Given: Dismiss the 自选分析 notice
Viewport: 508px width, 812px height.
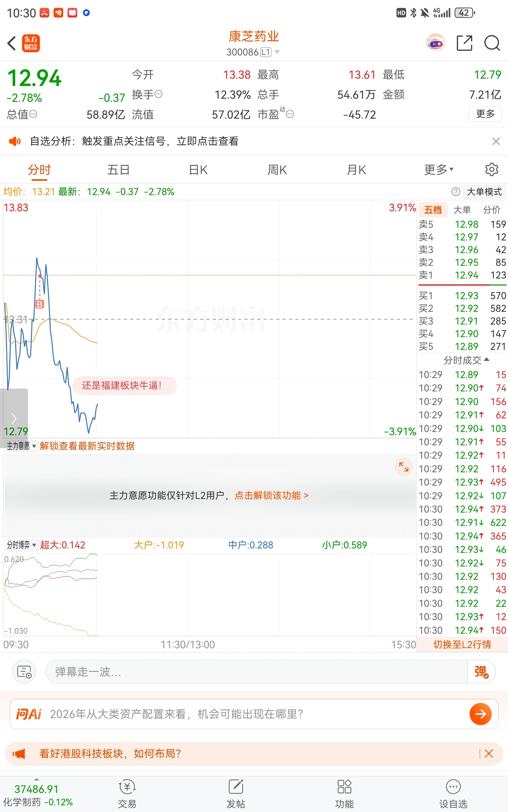Looking at the screenshot, I should point(496,141).
